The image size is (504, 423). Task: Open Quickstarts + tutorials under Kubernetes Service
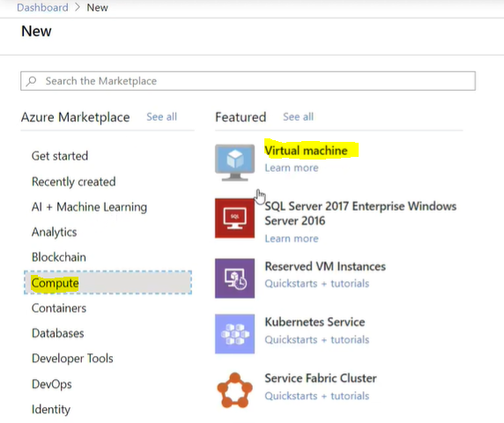click(317, 339)
